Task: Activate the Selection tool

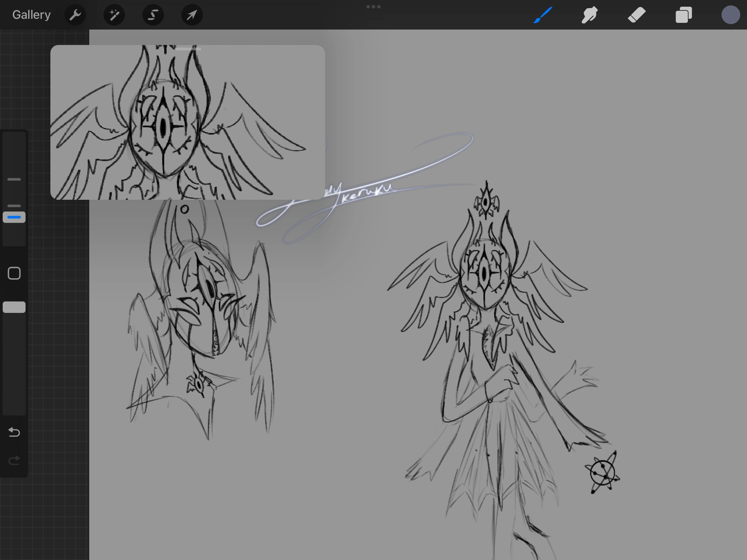Action: (x=152, y=14)
